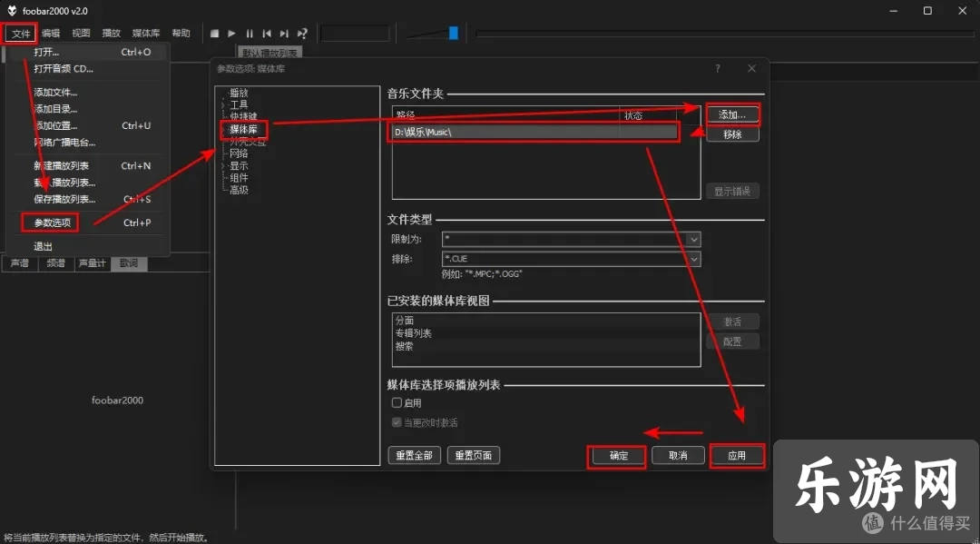Toggle the 当更改时激活 checkbox
980x544 pixels.
point(397,422)
